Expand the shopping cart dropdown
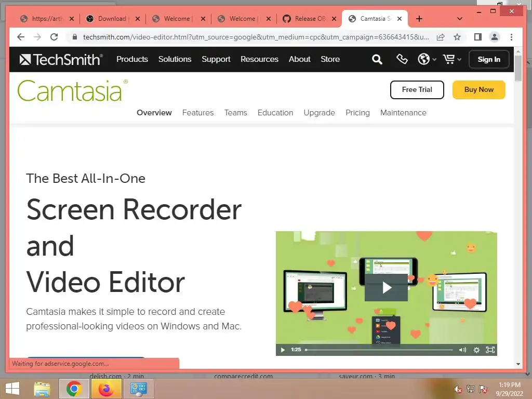 click(452, 59)
